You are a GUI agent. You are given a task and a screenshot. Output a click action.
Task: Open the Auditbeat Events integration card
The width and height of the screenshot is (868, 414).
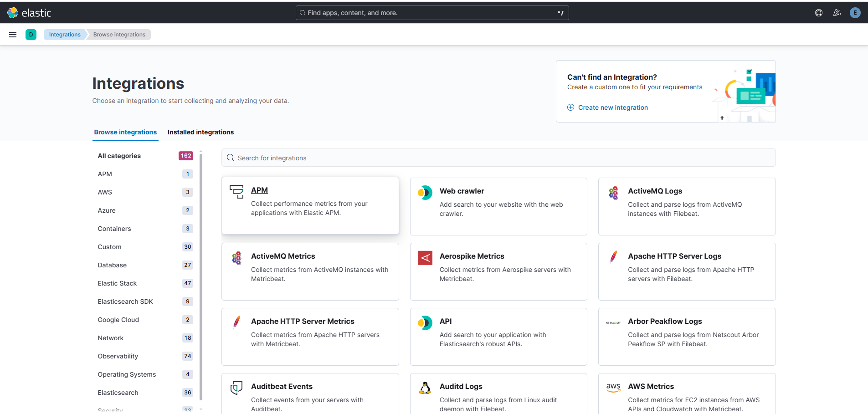310,394
